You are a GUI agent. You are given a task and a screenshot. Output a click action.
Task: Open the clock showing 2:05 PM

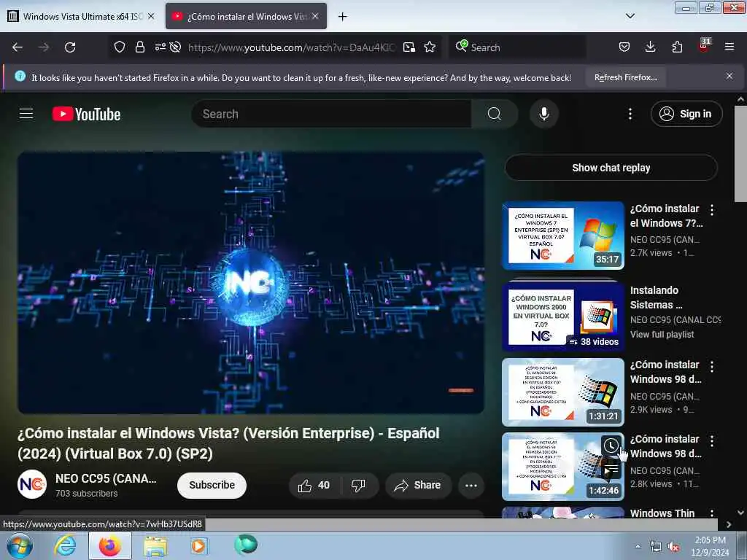pos(710,545)
